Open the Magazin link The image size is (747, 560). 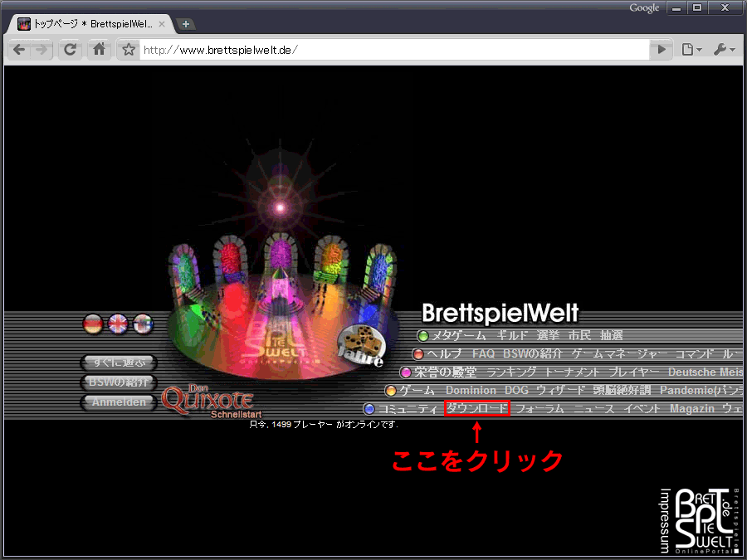click(691, 408)
